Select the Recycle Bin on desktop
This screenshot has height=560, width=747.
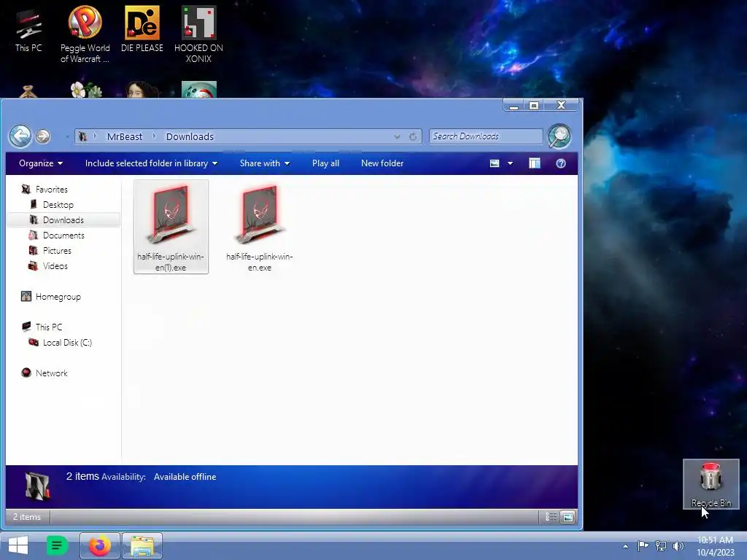tap(711, 484)
